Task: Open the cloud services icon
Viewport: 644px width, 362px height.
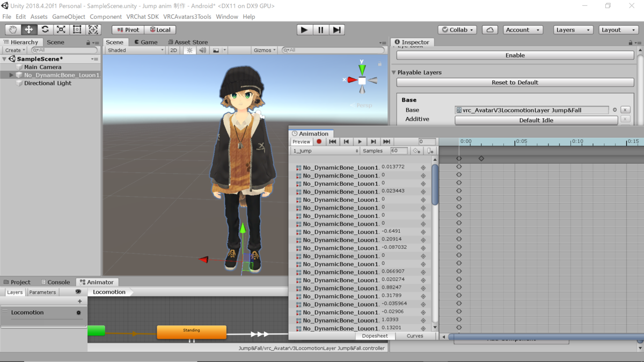Action: pyautogui.click(x=490, y=30)
